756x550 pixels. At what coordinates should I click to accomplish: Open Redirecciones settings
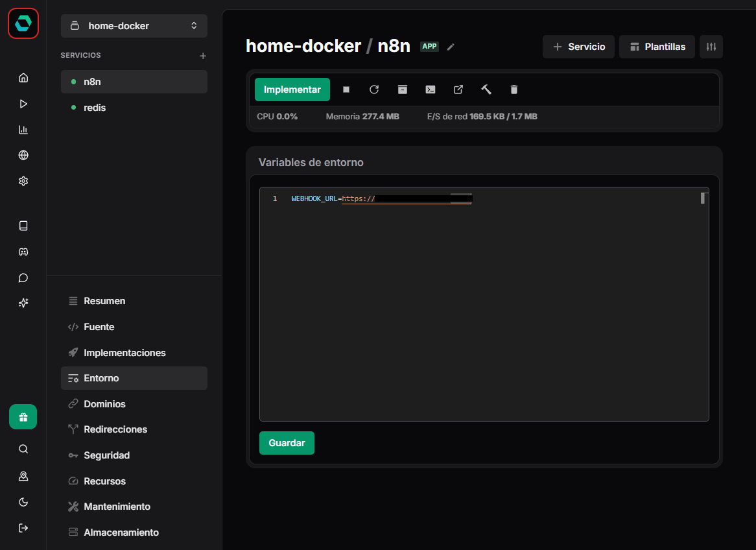click(134, 429)
